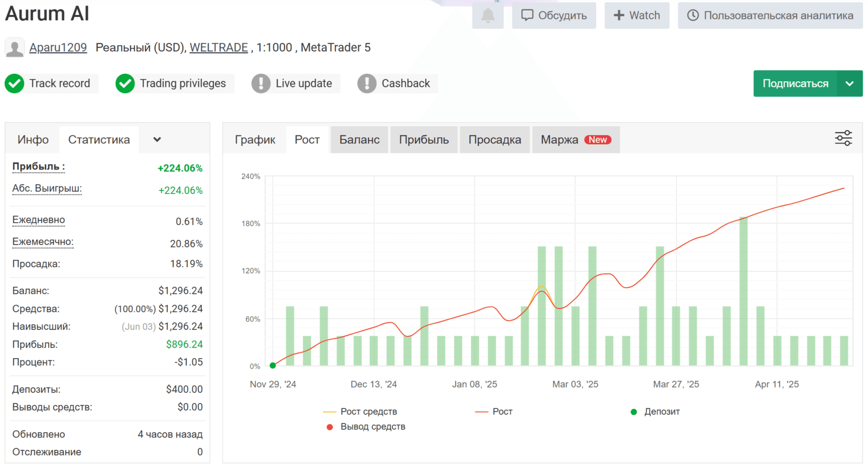The width and height of the screenshot is (868, 468).
Task: Click the notification bell icon
Action: (x=487, y=15)
